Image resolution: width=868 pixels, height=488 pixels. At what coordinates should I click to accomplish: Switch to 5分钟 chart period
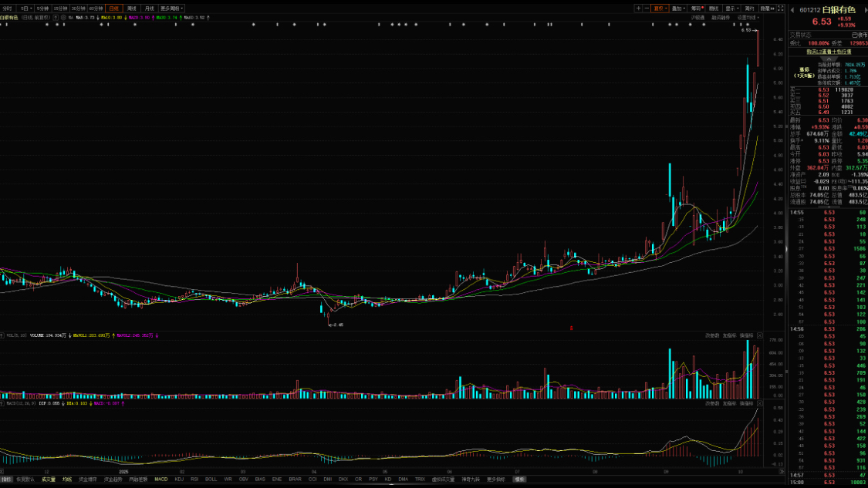click(x=42, y=8)
